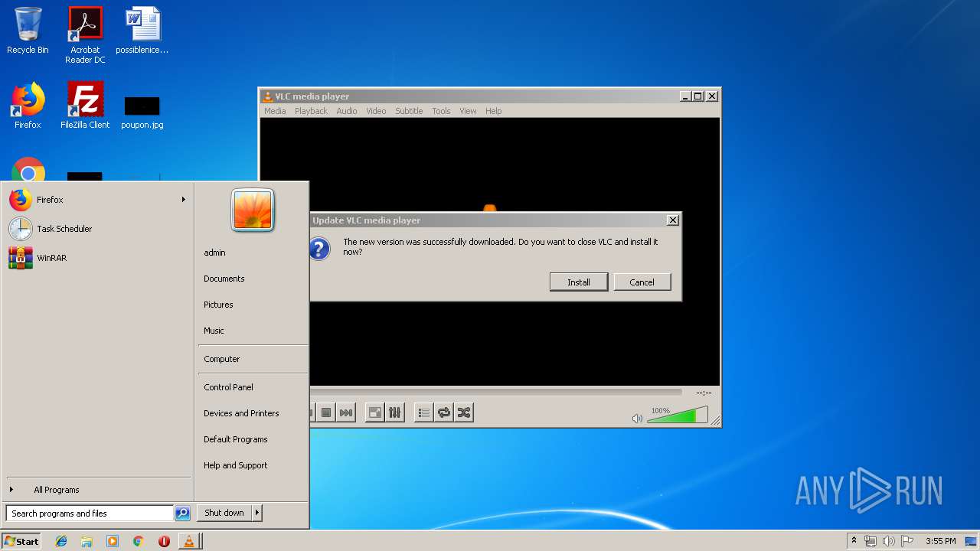The width and height of the screenshot is (980, 551).
Task: Open the system volume tray icon
Action: tap(889, 541)
